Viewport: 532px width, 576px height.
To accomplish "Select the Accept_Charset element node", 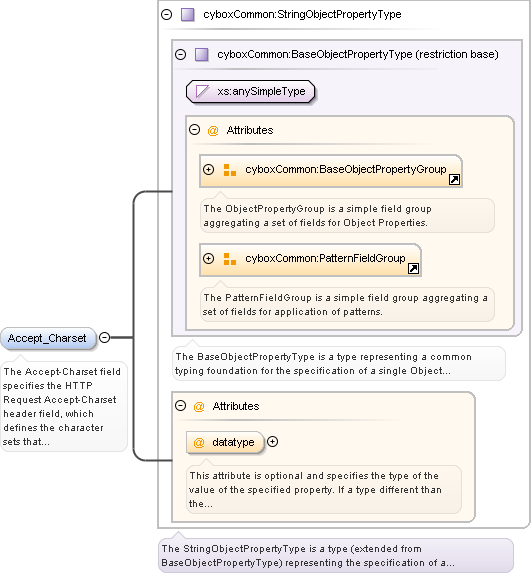I will [48, 338].
